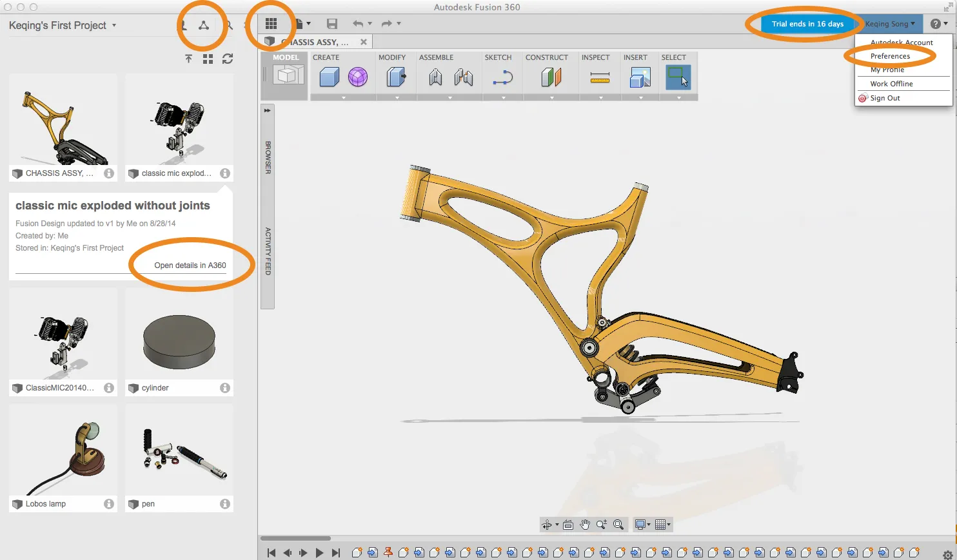Click the Zoom magnifier tool
The height and width of the screenshot is (560, 957).
point(601,525)
